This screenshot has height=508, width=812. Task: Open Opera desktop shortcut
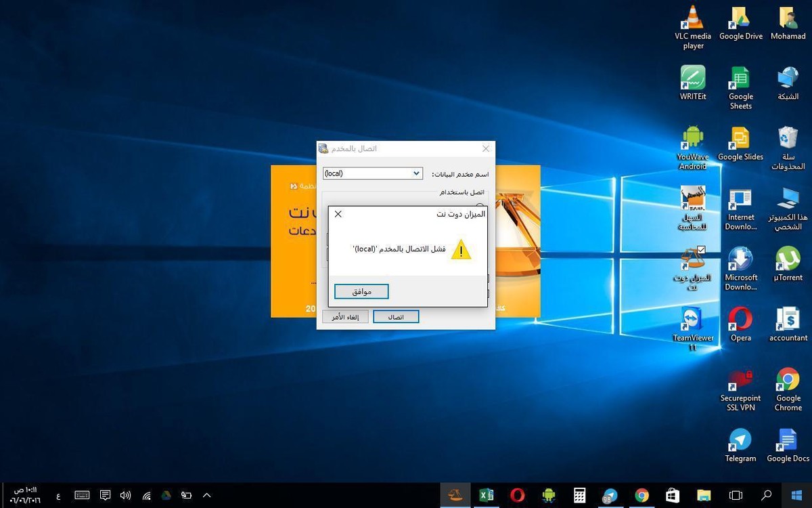(x=740, y=324)
